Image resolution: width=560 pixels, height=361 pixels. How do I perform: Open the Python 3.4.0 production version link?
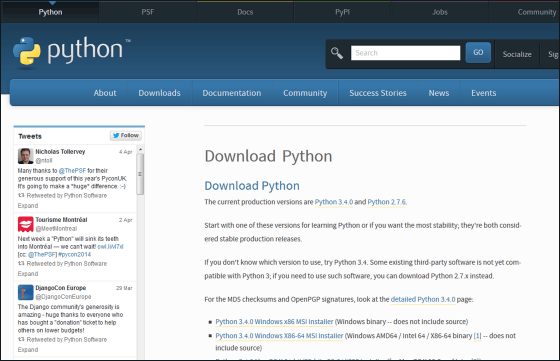pos(334,202)
